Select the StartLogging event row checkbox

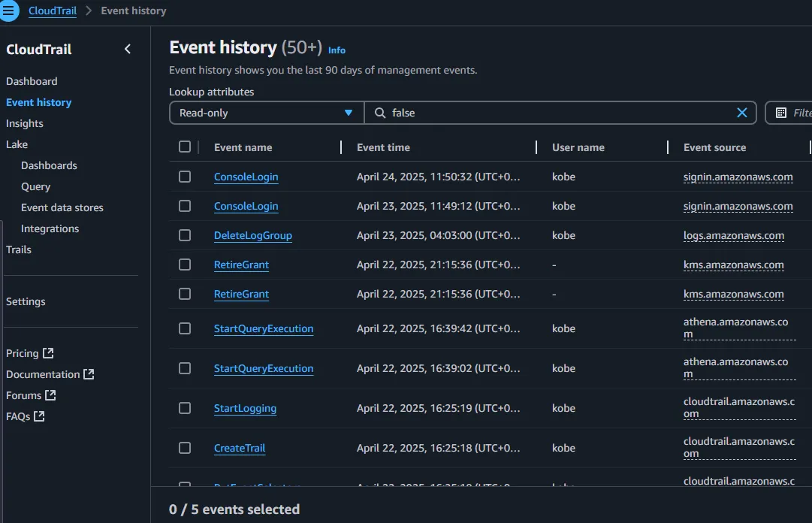[185, 408]
